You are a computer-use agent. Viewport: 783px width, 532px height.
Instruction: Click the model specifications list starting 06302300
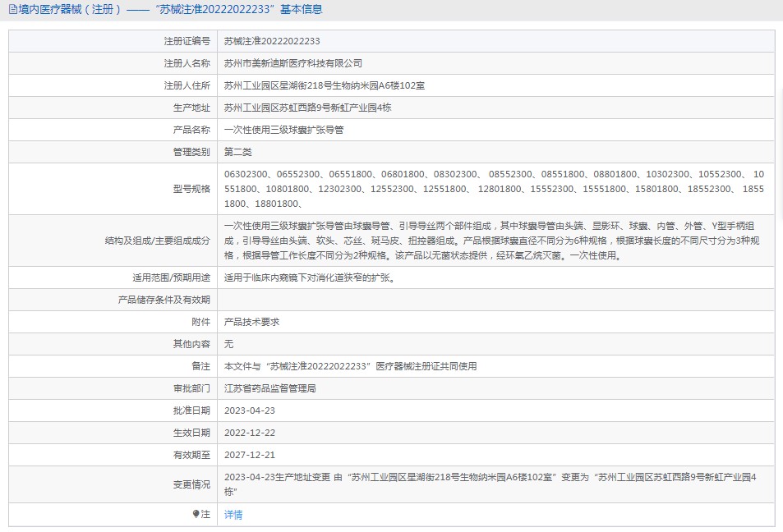point(494,189)
